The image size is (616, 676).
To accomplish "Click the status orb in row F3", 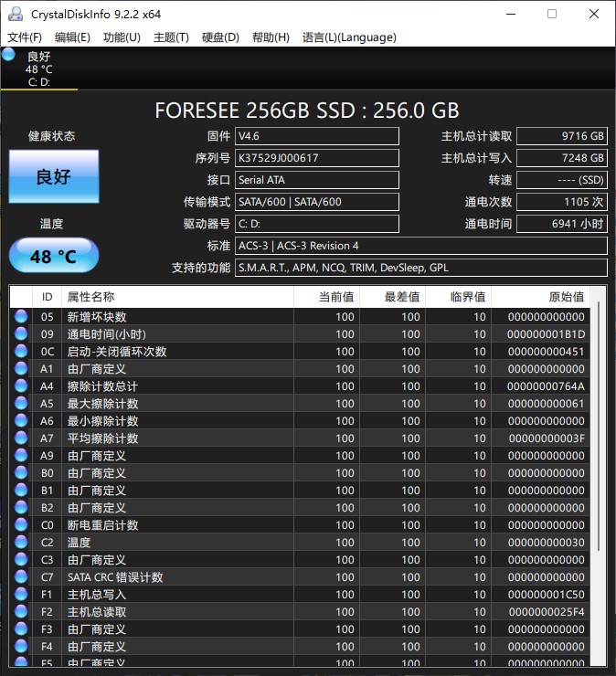I will (21, 628).
